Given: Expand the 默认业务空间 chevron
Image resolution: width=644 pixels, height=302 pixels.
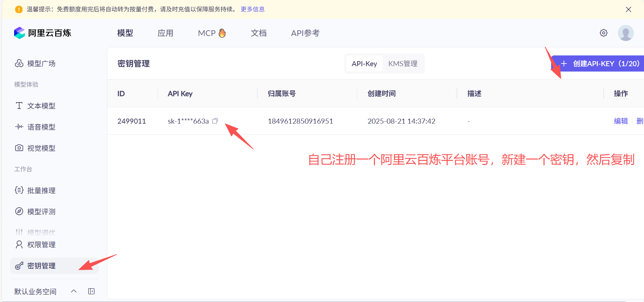Looking at the screenshot, I should click(74, 291).
